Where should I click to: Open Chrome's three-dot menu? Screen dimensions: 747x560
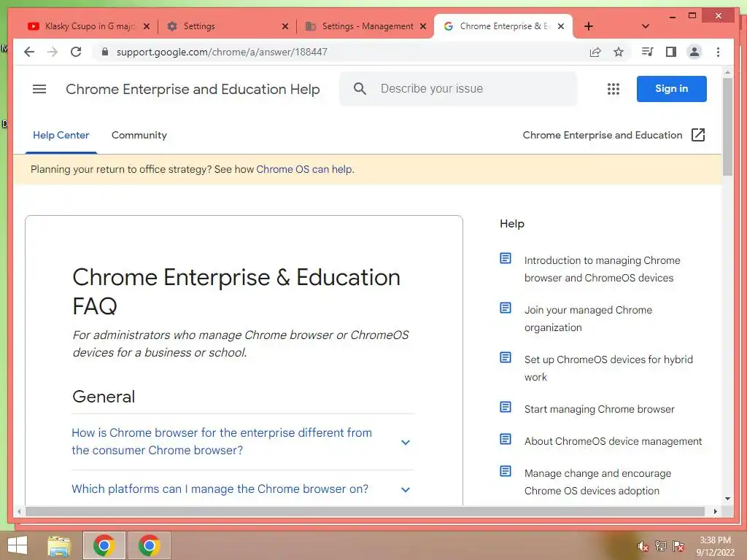(718, 52)
